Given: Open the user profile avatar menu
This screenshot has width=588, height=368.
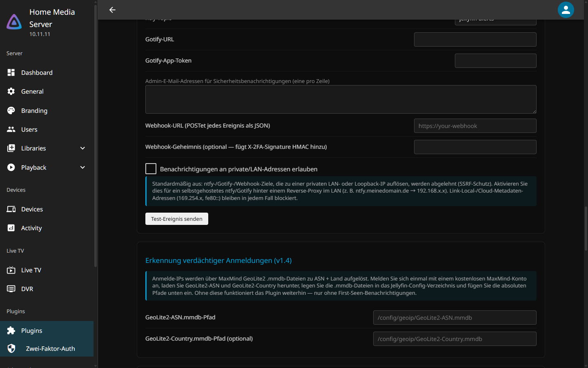Looking at the screenshot, I should pos(566,10).
